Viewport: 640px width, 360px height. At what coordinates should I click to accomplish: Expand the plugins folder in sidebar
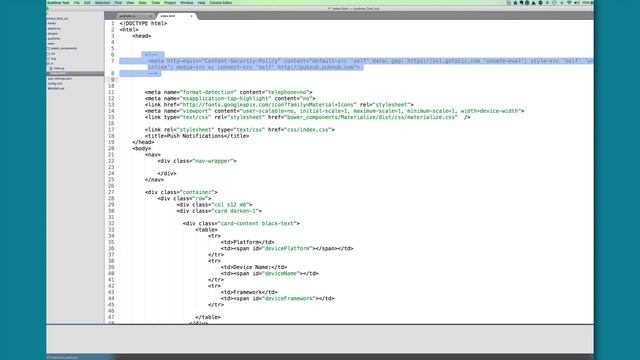tap(53, 33)
